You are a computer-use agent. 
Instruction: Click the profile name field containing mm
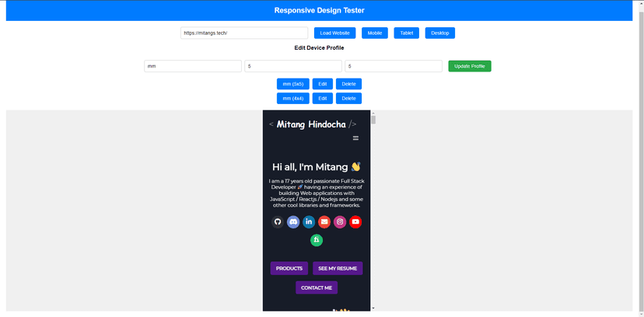pos(192,67)
